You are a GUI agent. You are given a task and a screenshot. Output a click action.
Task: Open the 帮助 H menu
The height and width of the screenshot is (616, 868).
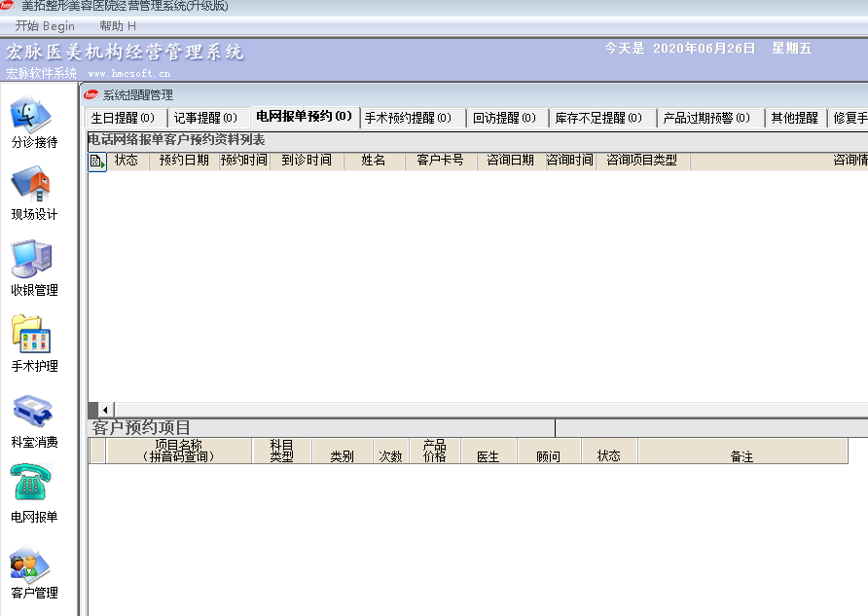[116, 26]
